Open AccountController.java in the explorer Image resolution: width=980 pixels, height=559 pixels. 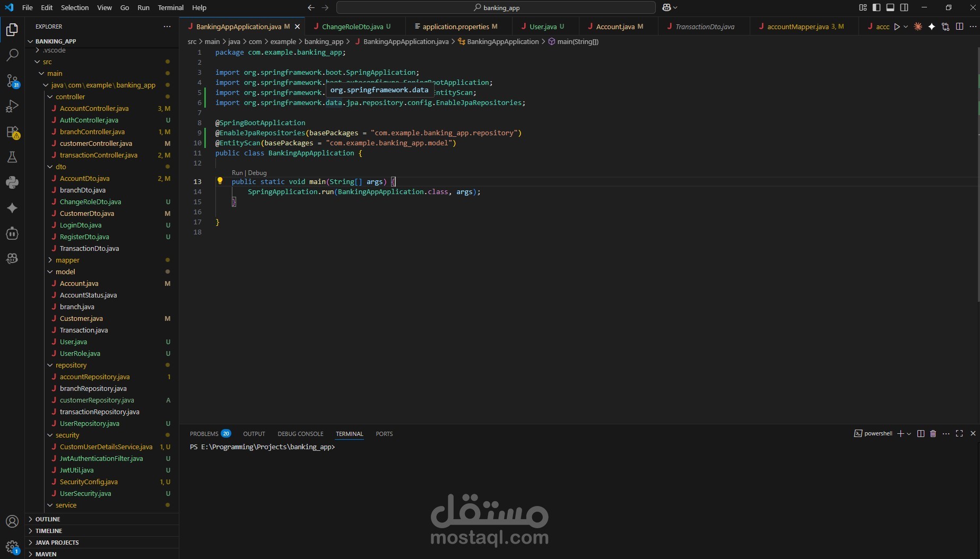pyautogui.click(x=94, y=108)
